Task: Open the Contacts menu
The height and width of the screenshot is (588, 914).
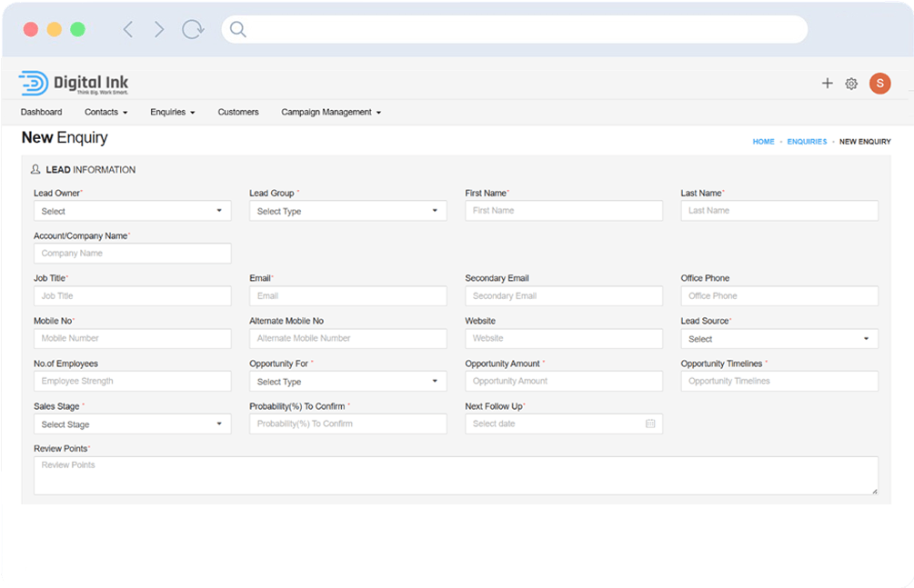Action: click(x=105, y=112)
